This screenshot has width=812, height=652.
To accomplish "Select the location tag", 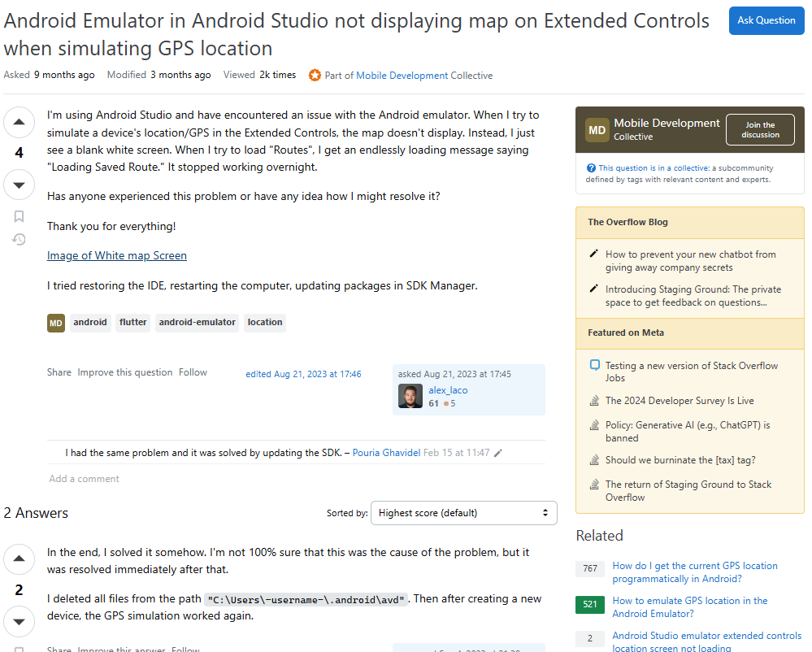I will 265,322.
